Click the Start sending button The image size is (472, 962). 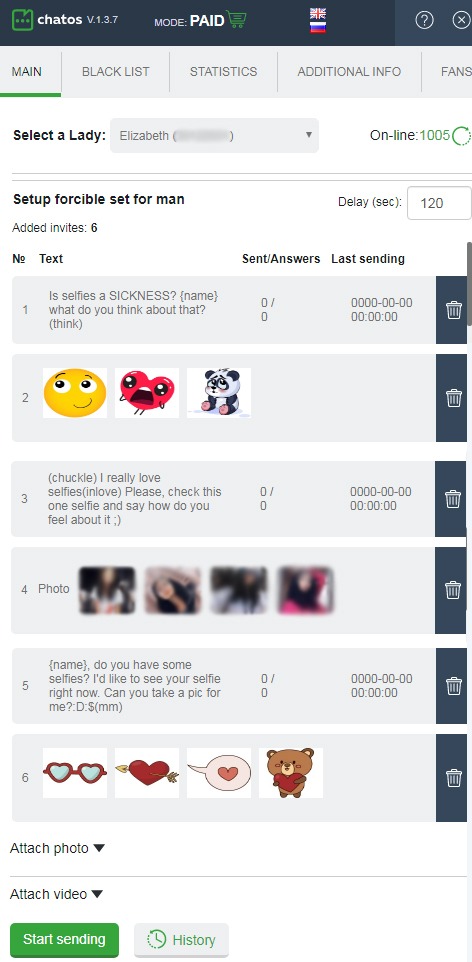tap(64, 939)
